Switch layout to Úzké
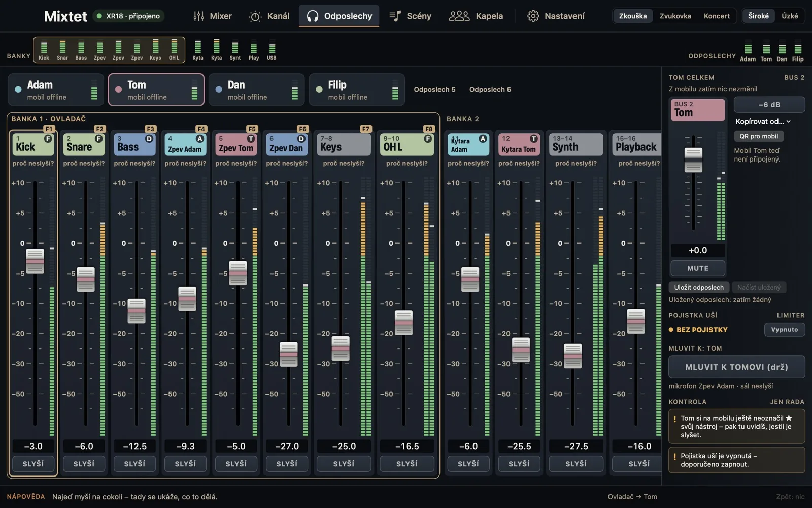812x508 pixels. (790, 16)
